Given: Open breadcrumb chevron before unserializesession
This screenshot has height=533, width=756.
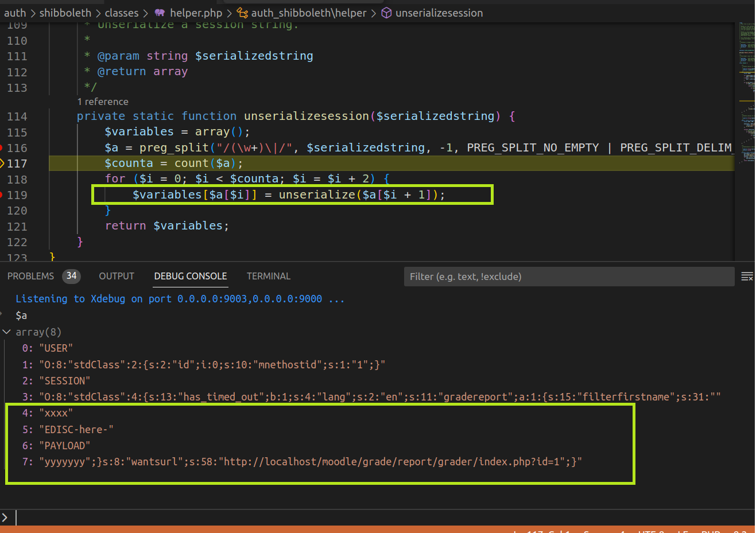Looking at the screenshot, I should (x=374, y=13).
